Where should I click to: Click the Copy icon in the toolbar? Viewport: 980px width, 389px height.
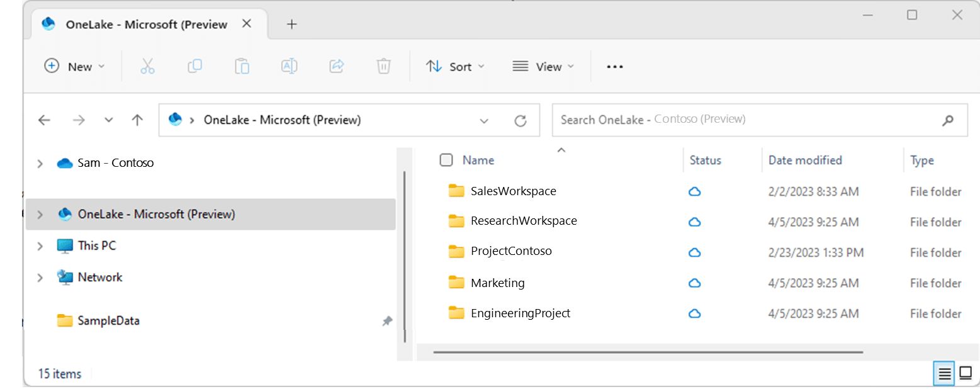[194, 66]
